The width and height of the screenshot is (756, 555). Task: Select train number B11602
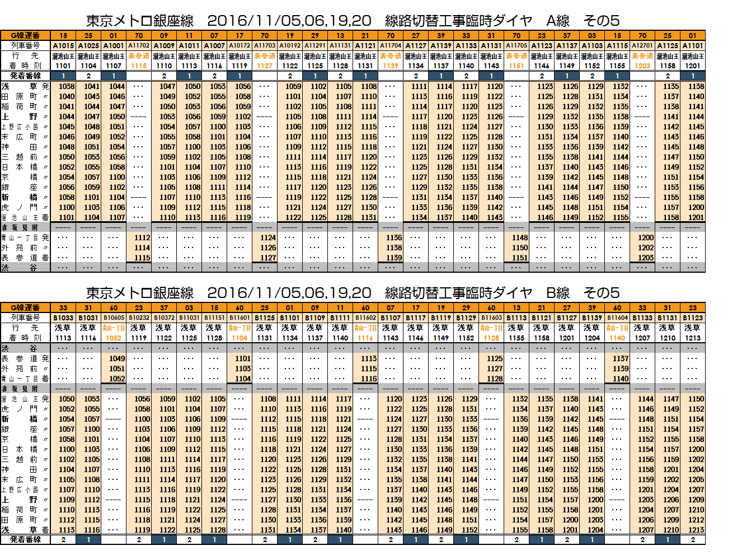pos(365,318)
